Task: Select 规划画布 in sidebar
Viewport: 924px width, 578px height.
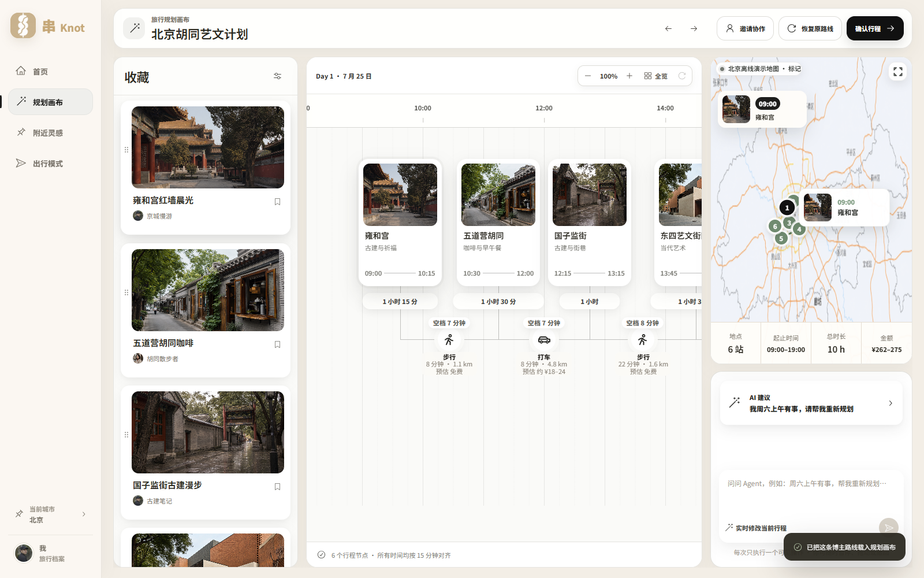Action: 50,102
